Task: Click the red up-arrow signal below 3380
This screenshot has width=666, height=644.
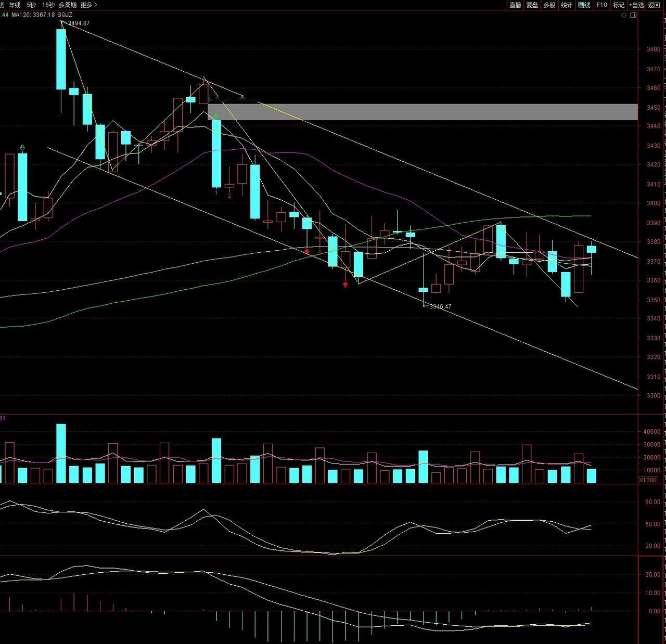Action: (307, 251)
